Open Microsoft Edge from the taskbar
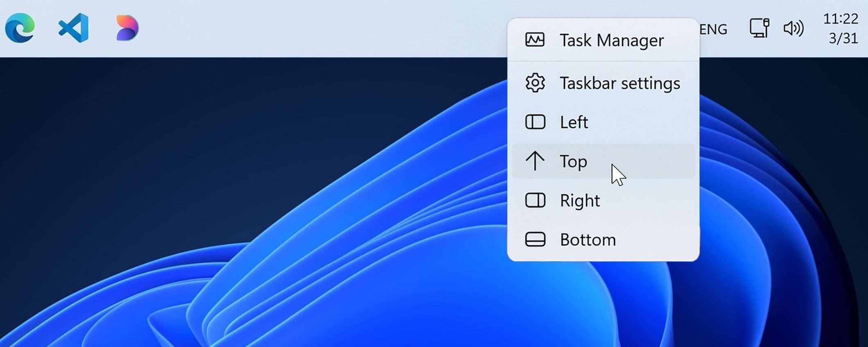 tap(20, 28)
